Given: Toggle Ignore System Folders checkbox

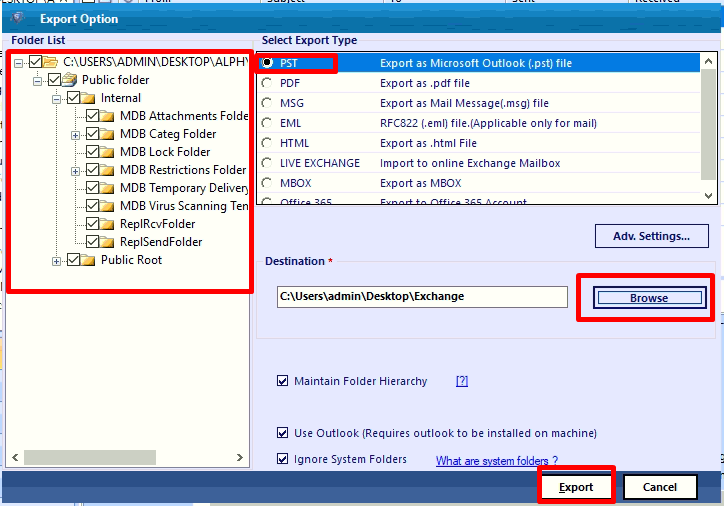Looking at the screenshot, I should point(283,458).
